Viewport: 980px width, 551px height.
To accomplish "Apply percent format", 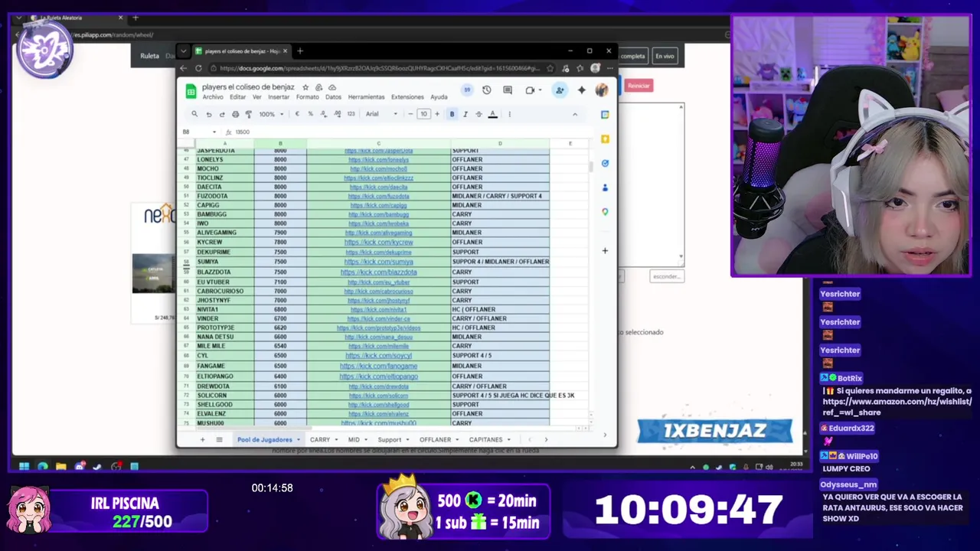I will click(x=310, y=114).
